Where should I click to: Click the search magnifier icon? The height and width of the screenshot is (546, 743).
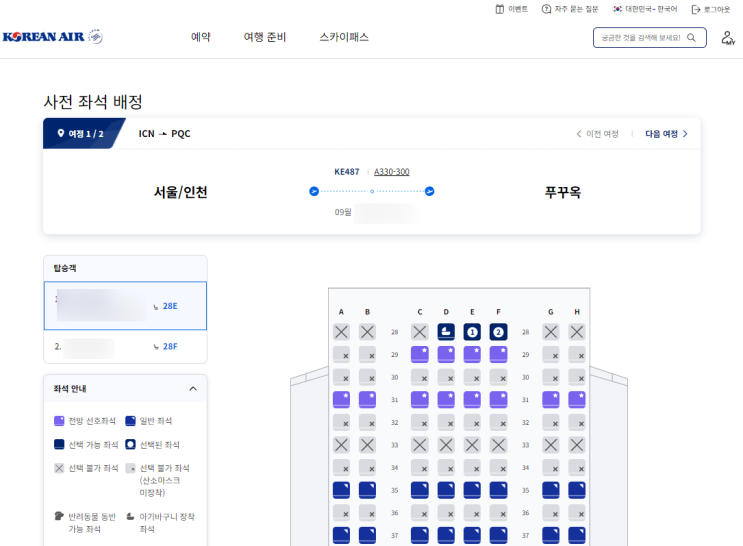(691, 37)
